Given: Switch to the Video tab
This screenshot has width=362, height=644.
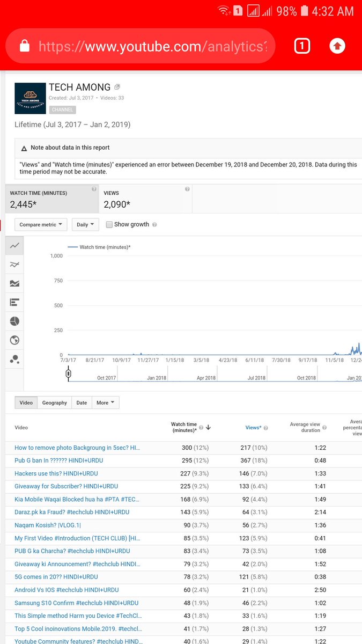Looking at the screenshot, I should click(x=26, y=402).
